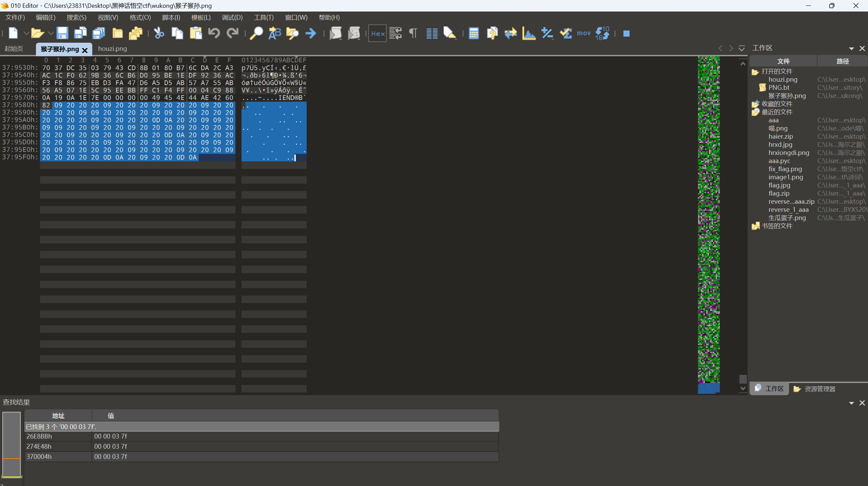
Task: Open the mov disassembler icon
Action: (584, 33)
